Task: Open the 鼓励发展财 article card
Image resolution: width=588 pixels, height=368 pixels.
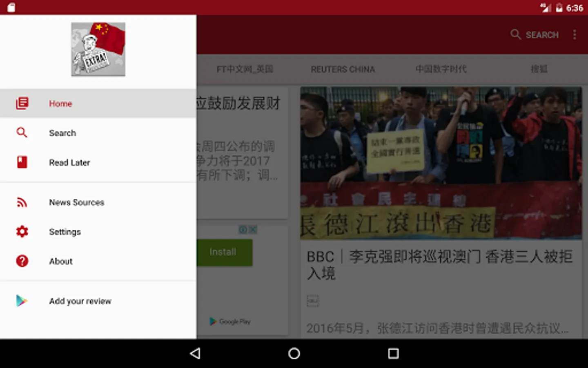Action: coord(242,152)
